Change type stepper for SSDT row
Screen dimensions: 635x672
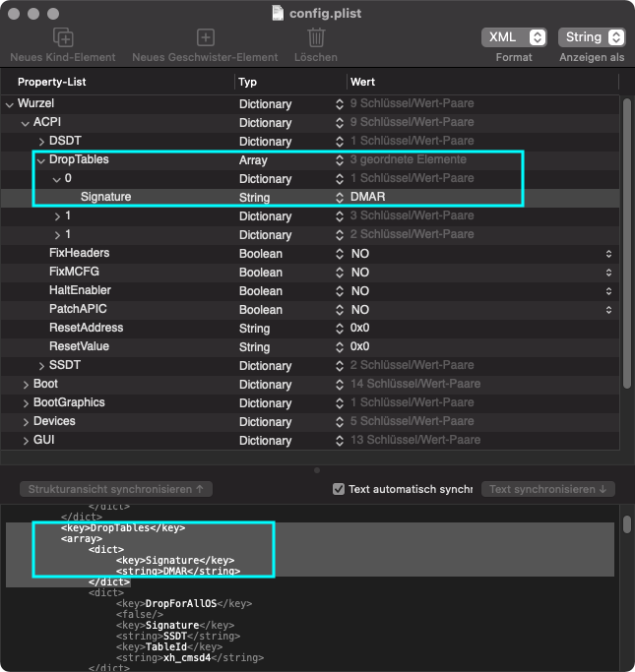(x=340, y=366)
